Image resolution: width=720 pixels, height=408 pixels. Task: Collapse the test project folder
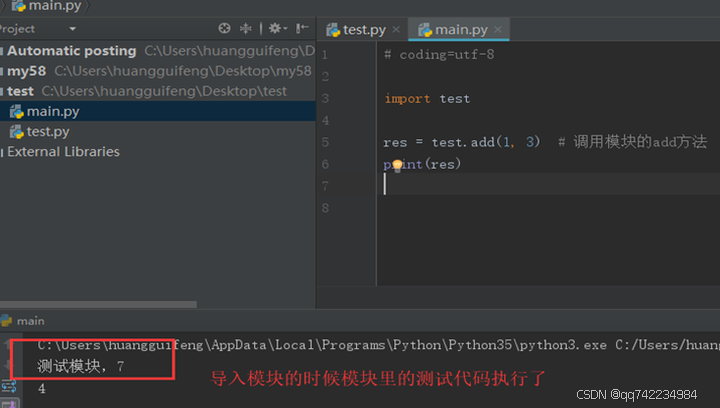3,92
